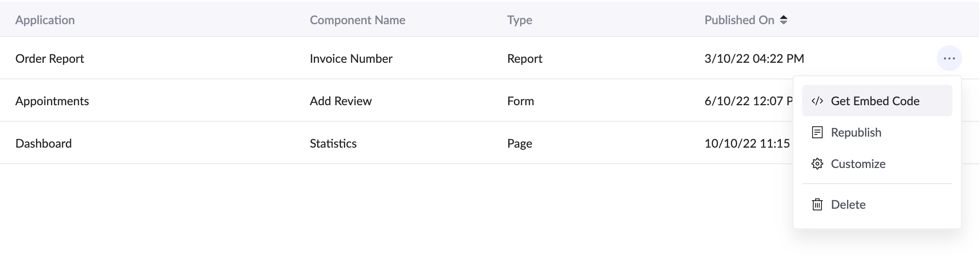Click the Republish document icon
This screenshot has width=980, height=280.
[817, 132]
